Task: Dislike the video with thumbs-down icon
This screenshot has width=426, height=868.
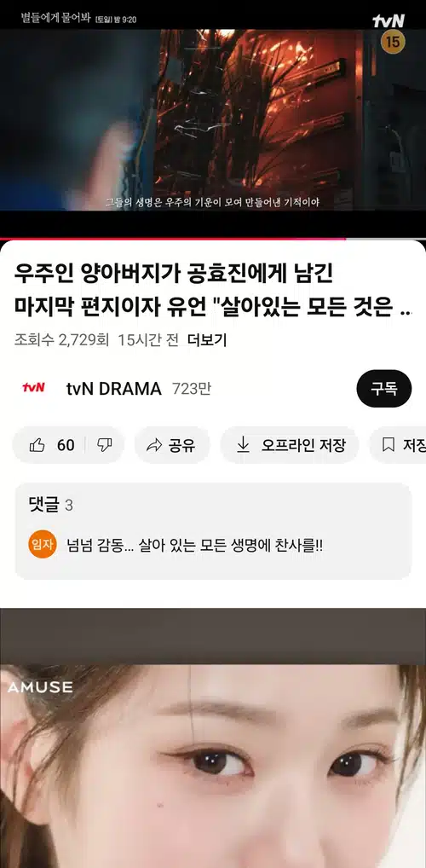Action: point(105,445)
